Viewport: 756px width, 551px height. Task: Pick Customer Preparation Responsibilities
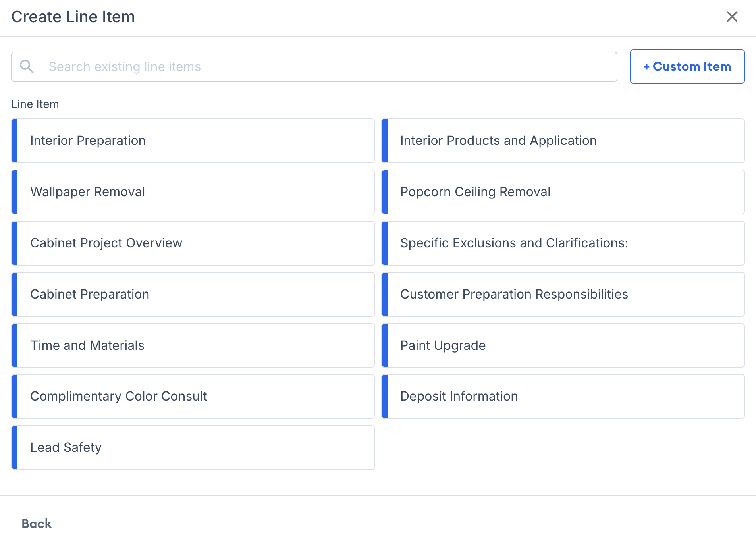(x=563, y=294)
